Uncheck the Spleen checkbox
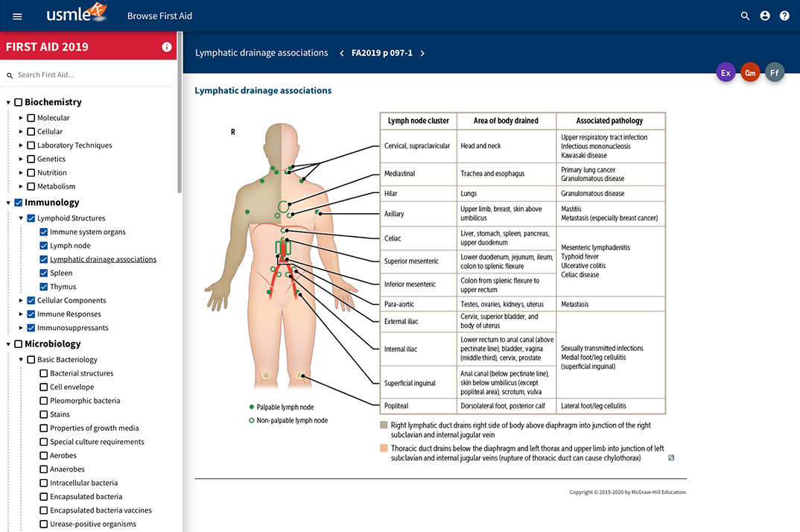Image resolution: width=800 pixels, height=532 pixels. [x=44, y=273]
